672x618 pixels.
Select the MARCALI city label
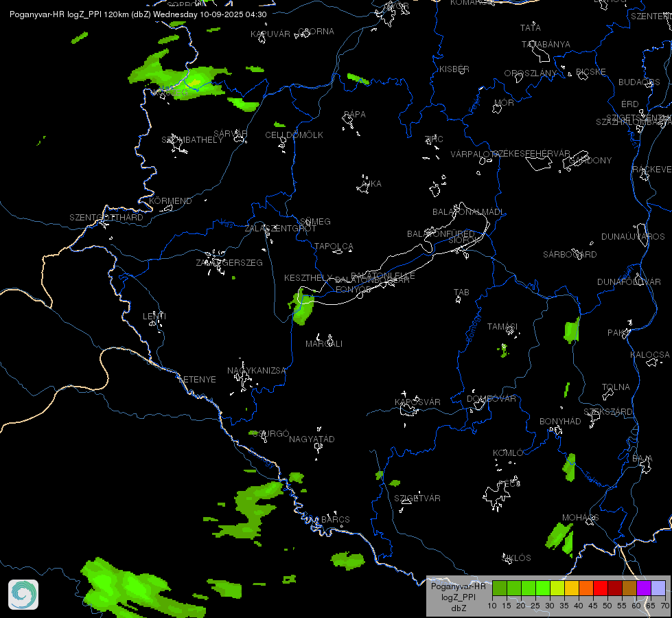pyautogui.click(x=324, y=343)
